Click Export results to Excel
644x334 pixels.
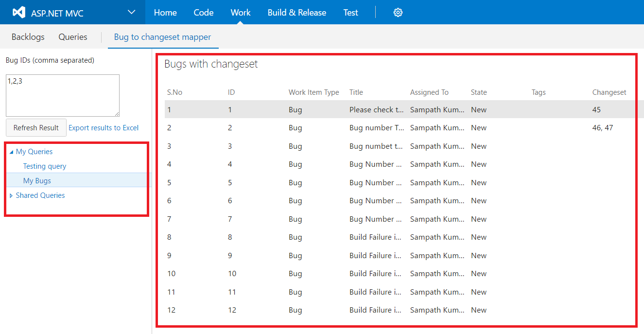[x=103, y=127]
